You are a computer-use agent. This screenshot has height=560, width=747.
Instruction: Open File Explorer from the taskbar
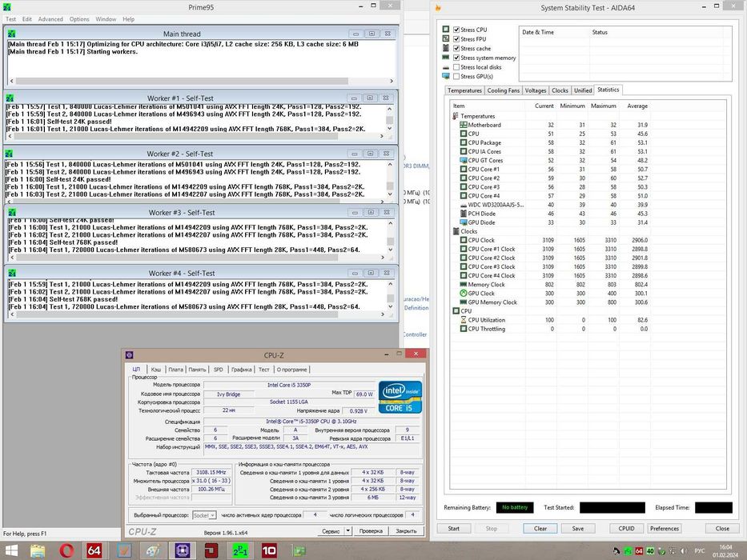tap(38, 551)
